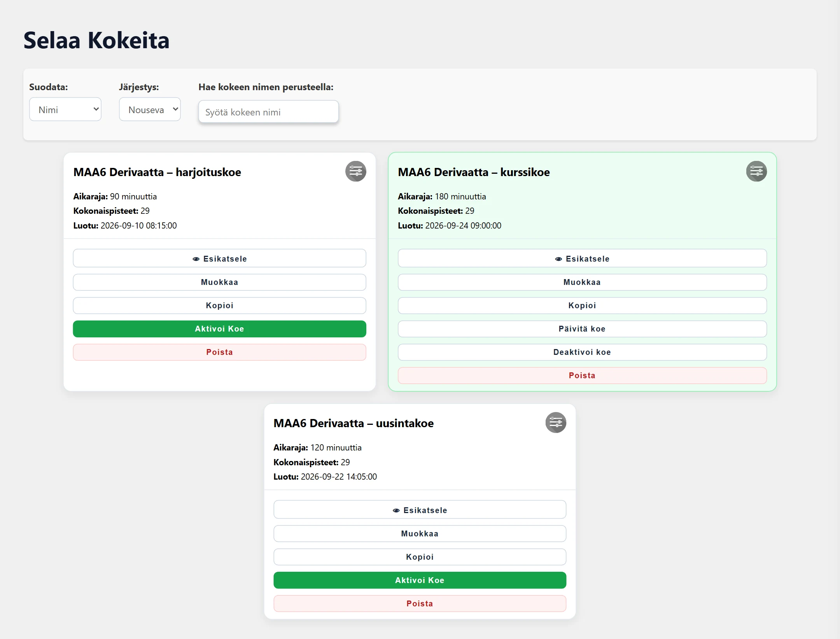This screenshot has height=639, width=840.
Task: Activate the uusintakoe exam with Aktivoi Koe
Action: click(420, 580)
